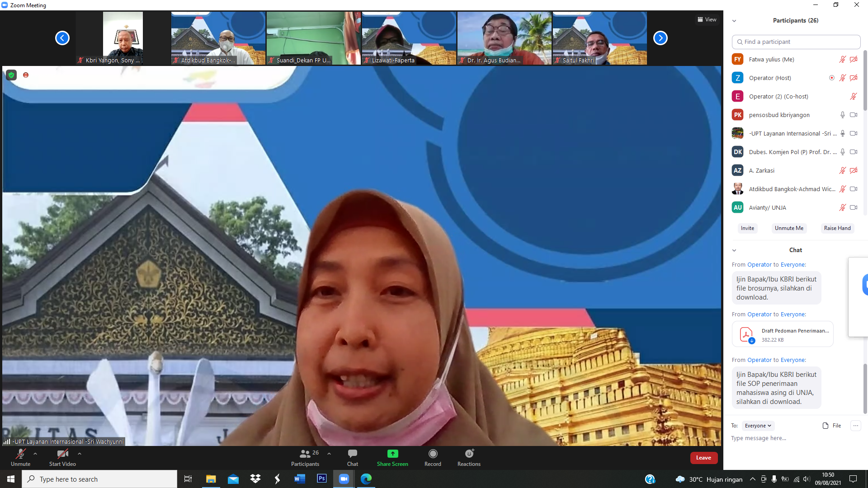Show next video thumbnails with right arrow
The image size is (868, 488).
coord(660,38)
